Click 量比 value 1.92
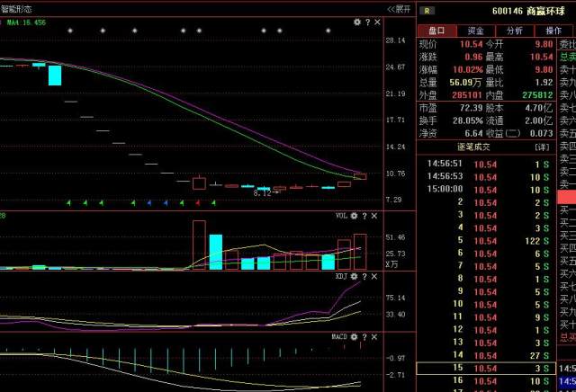 point(544,83)
